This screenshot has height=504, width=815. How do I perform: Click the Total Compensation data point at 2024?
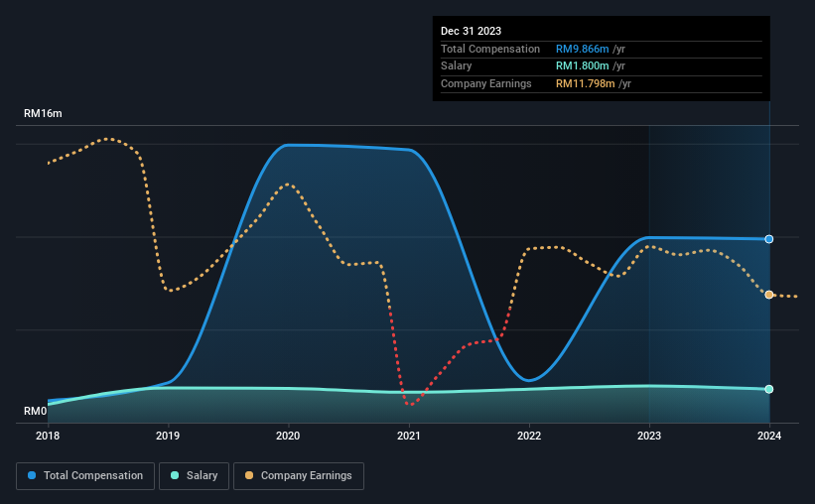click(x=768, y=239)
